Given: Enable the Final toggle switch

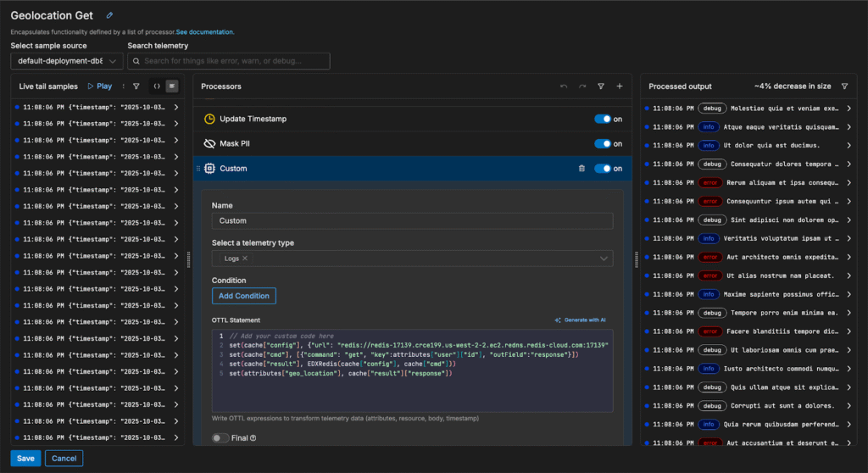Looking at the screenshot, I should (x=220, y=438).
